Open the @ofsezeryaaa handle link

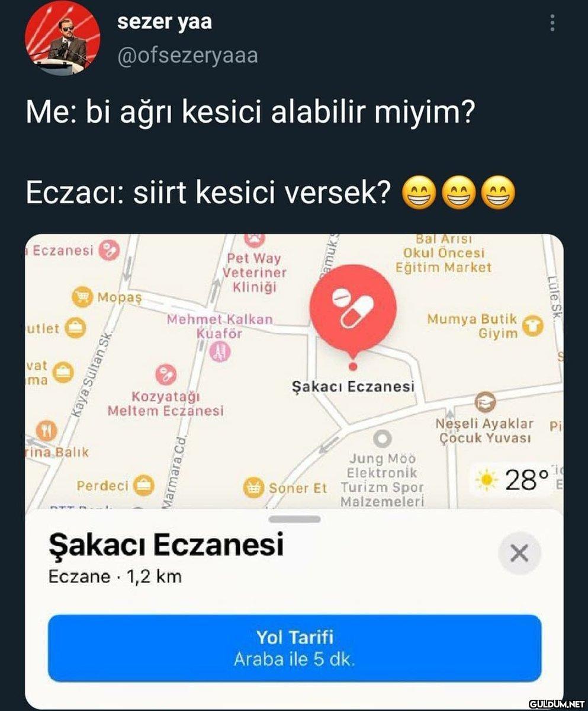coord(188,55)
